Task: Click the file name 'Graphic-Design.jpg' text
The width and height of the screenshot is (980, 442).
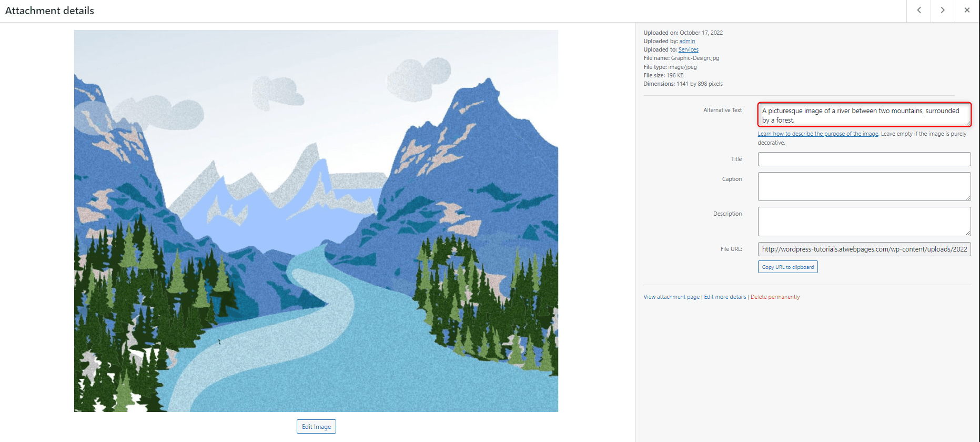Action: [x=695, y=58]
